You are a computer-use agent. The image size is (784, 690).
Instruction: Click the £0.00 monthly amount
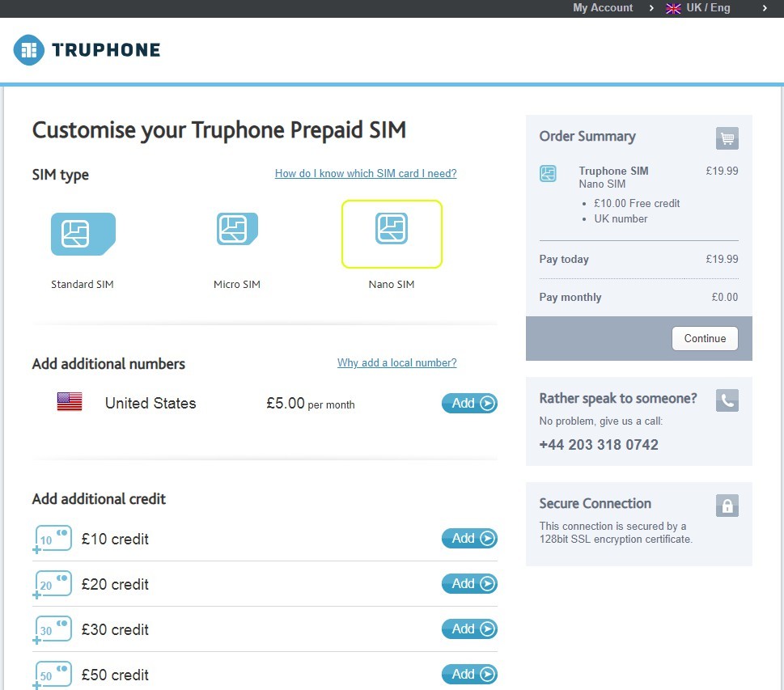[725, 297]
